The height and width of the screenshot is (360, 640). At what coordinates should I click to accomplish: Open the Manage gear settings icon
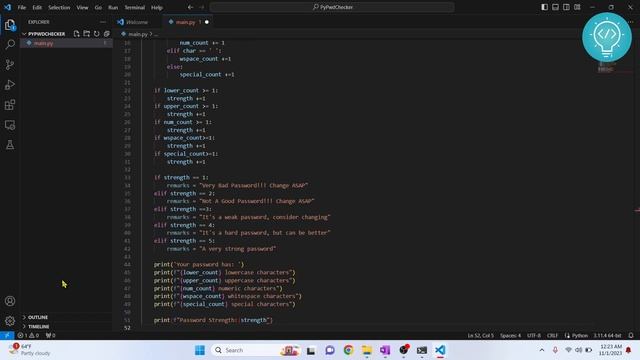point(10,321)
